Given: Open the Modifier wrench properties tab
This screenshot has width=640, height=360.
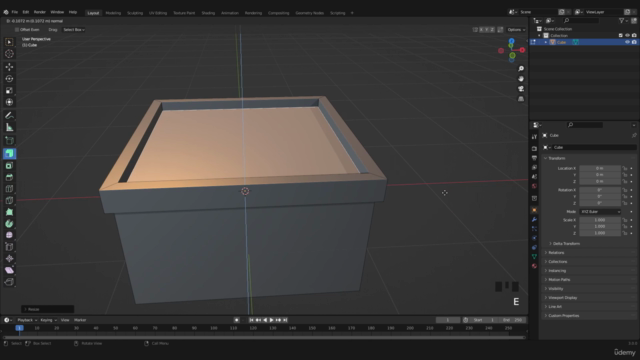Looking at the screenshot, I should [x=534, y=220].
